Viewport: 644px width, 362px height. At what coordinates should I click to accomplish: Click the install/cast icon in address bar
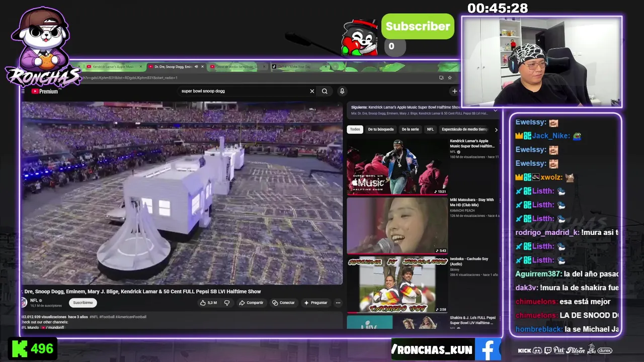point(441,77)
